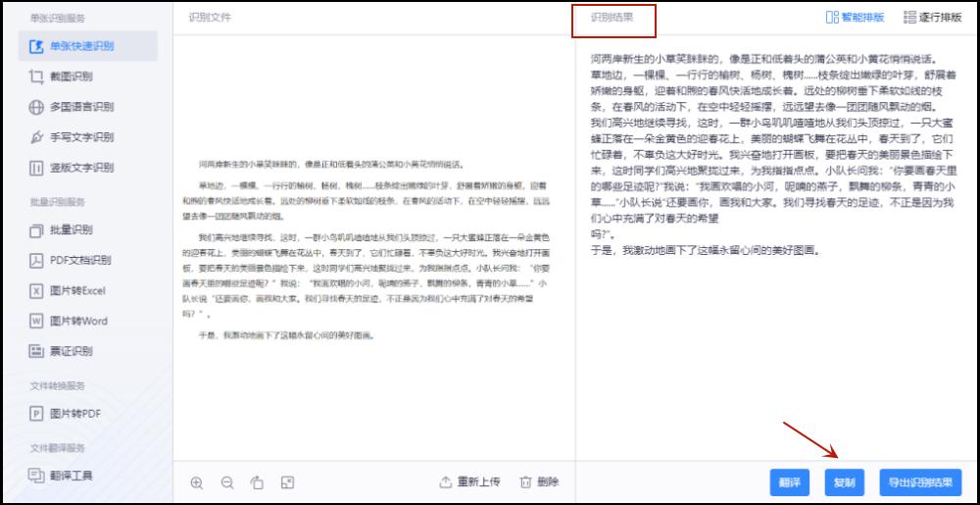The width and height of the screenshot is (980, 505).
Task: Rotate the image preview
Action: point(257,482)
